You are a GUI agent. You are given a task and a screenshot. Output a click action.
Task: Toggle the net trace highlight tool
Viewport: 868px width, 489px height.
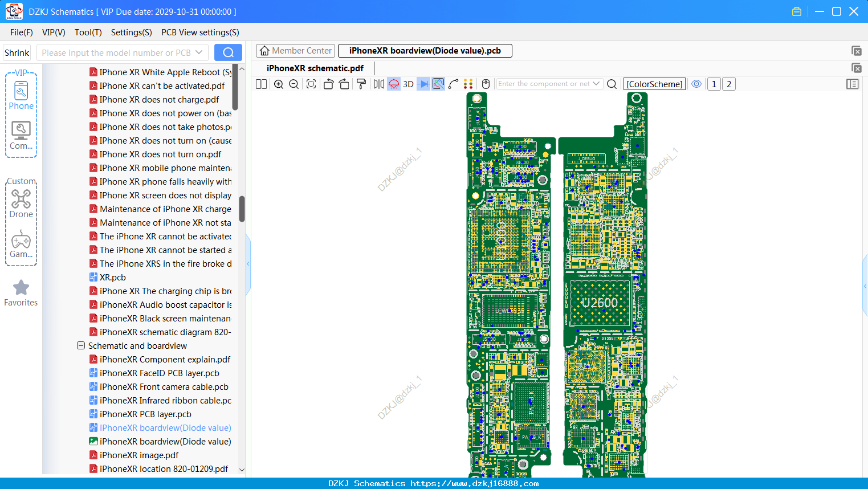click(x=438, y=84)
